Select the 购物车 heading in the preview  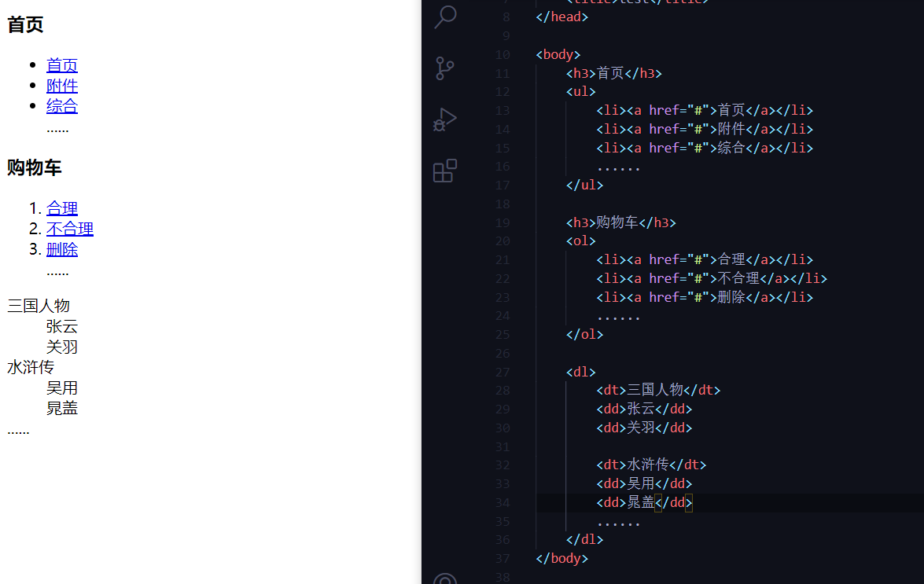pos(34,167)
